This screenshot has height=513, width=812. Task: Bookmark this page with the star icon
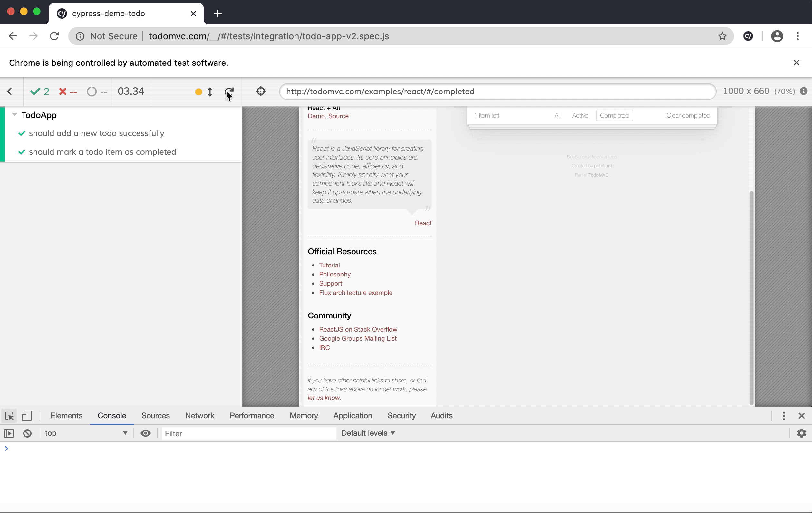click(x=722, y=36)
